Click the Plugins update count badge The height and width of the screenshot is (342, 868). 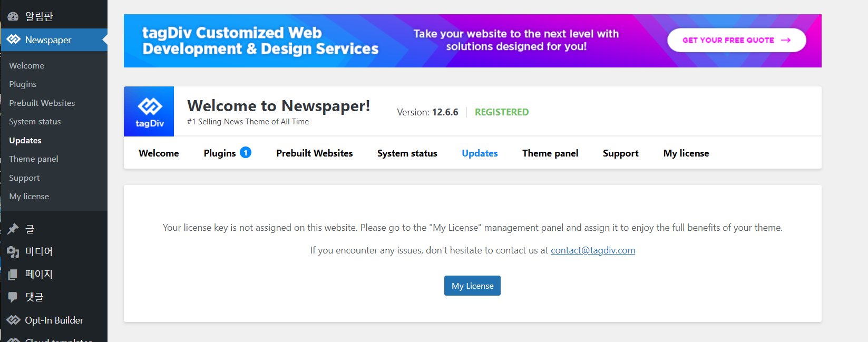pyautogui.click(x=246, y=152)
